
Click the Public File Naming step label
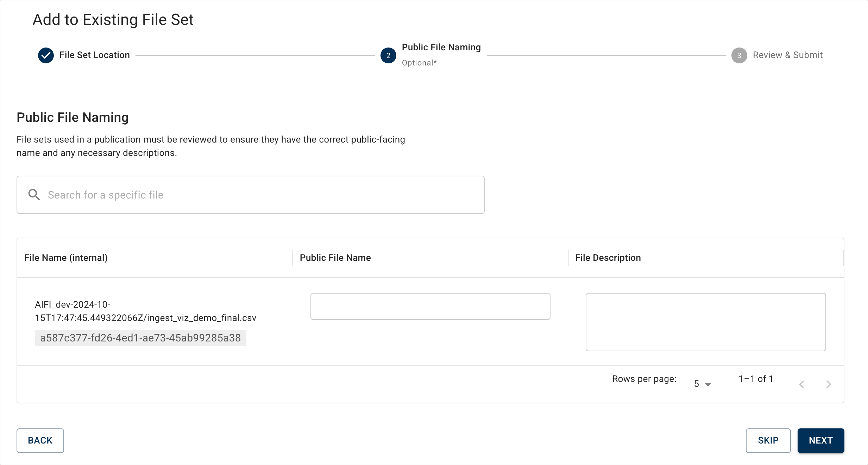pyautogui.click(x=441, y=48)
